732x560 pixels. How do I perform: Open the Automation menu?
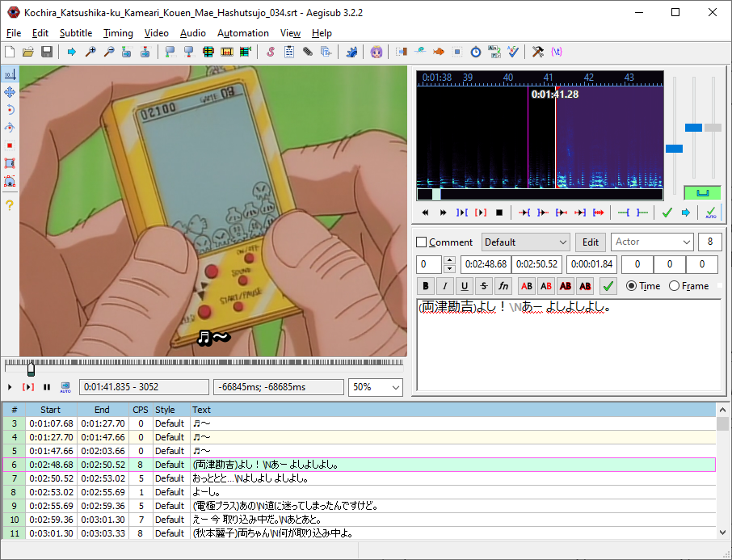242,33
